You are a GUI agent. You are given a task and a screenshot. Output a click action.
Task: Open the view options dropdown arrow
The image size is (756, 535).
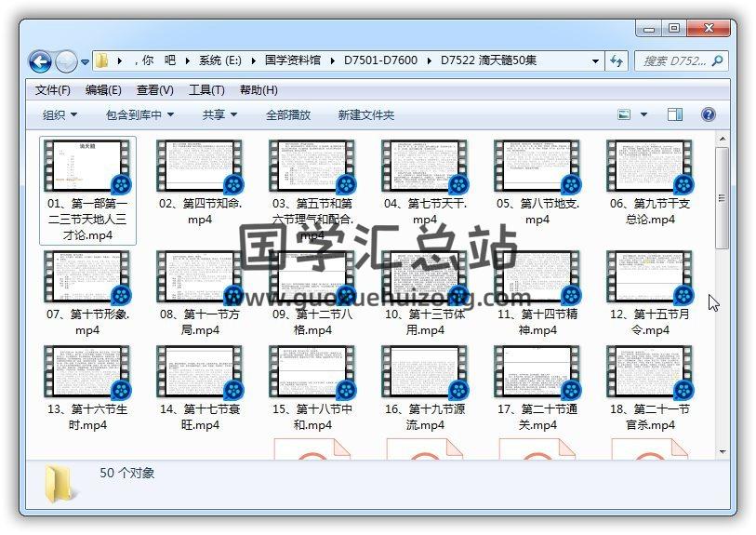coord(644,114)
